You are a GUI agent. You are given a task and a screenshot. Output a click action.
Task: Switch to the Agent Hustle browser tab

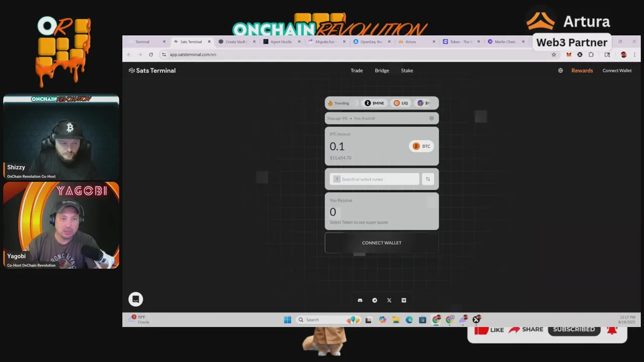[281, 42]
